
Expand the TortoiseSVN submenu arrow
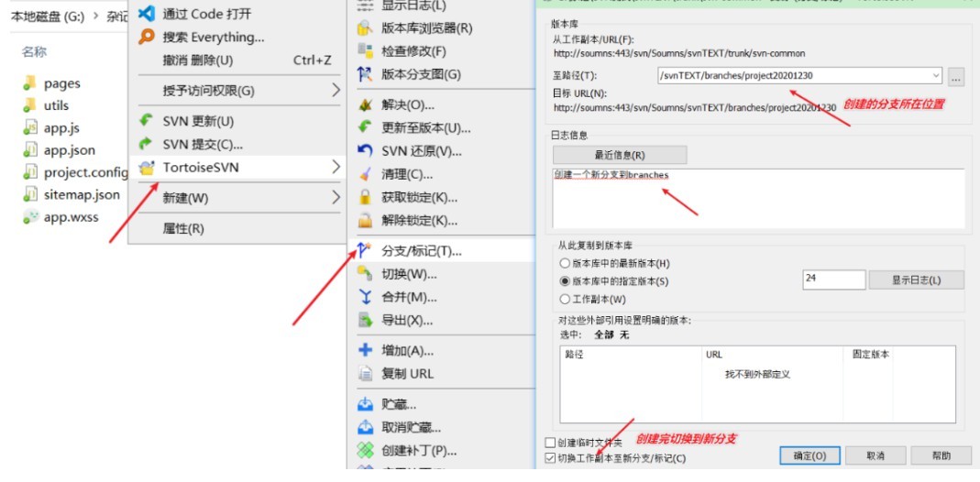click(336, 168)
